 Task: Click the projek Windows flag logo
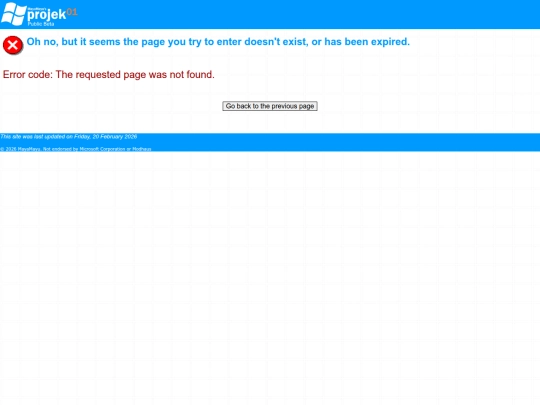[14, 14]
